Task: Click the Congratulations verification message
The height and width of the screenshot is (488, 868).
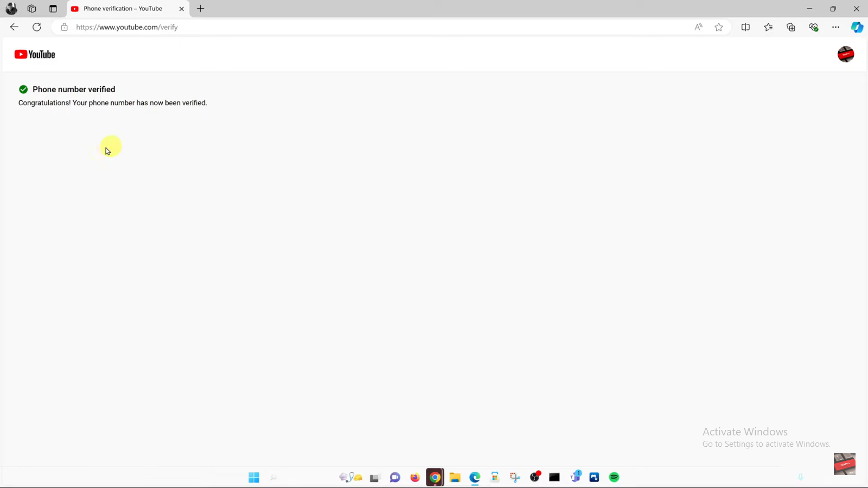Action: (x=113, y=103)
